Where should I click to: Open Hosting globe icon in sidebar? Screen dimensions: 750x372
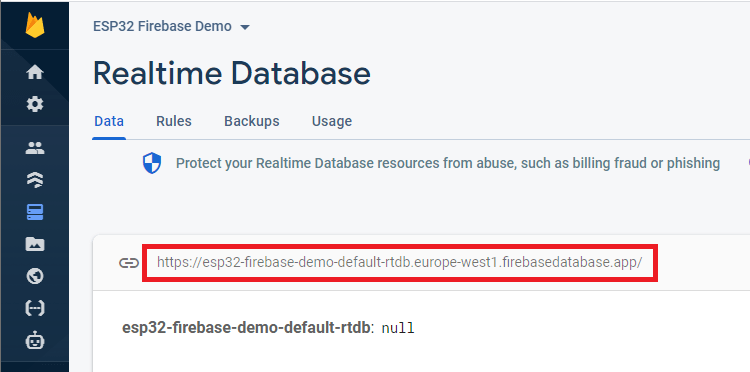tap(35, 276)
